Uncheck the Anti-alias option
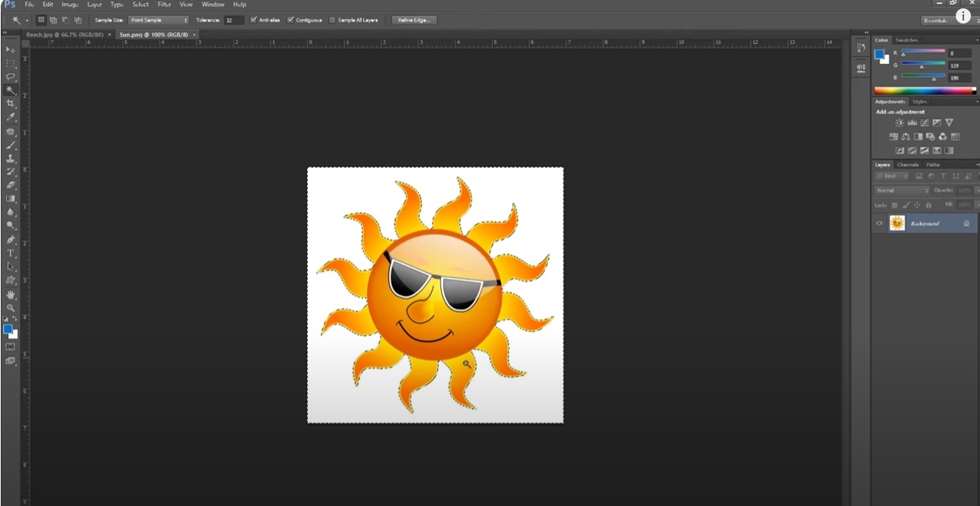The height and width of the screenshot is (506, 980). point(253,20)
